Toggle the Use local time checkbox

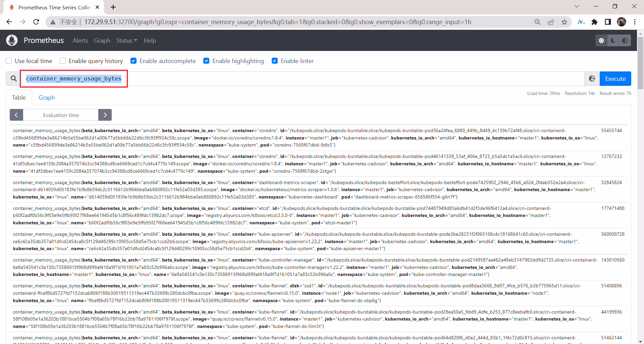pos(9,61)
